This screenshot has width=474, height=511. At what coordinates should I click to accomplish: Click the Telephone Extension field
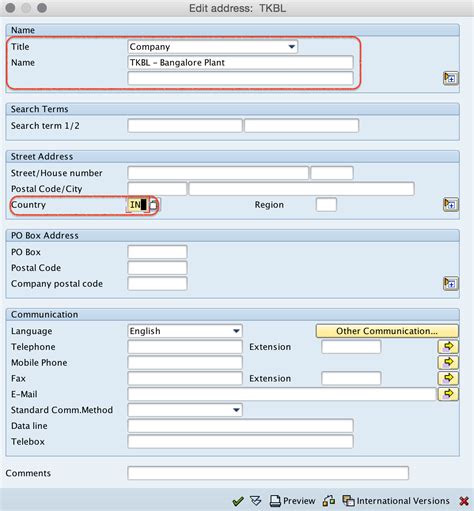point(351,347)
